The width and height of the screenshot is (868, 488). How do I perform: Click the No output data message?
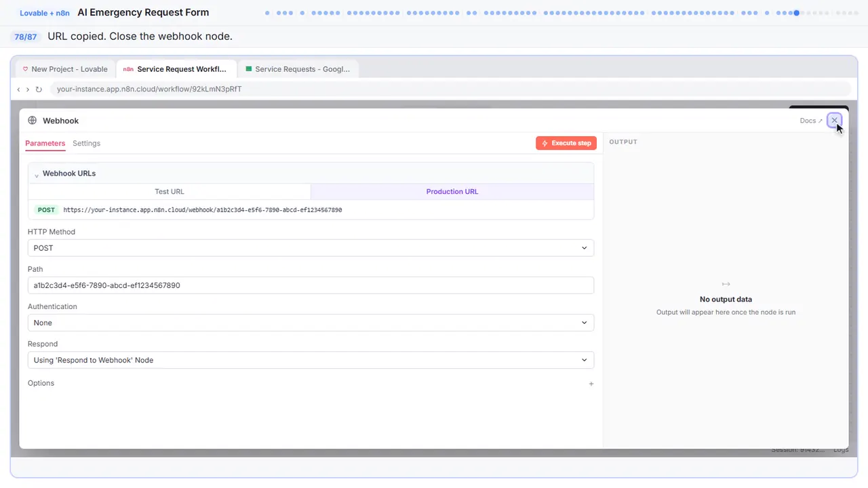click(x=726, y=299)
